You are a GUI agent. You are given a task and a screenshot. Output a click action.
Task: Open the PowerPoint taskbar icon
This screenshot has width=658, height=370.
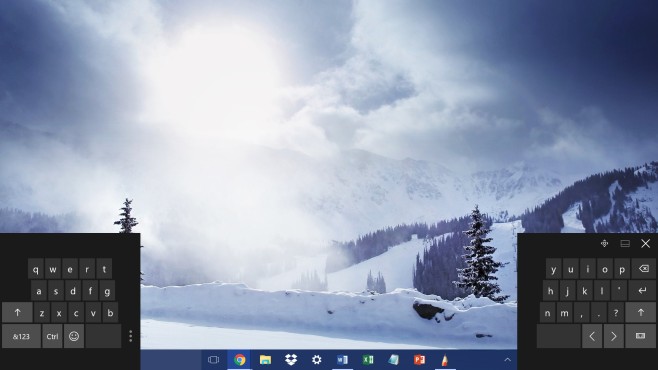419,360
